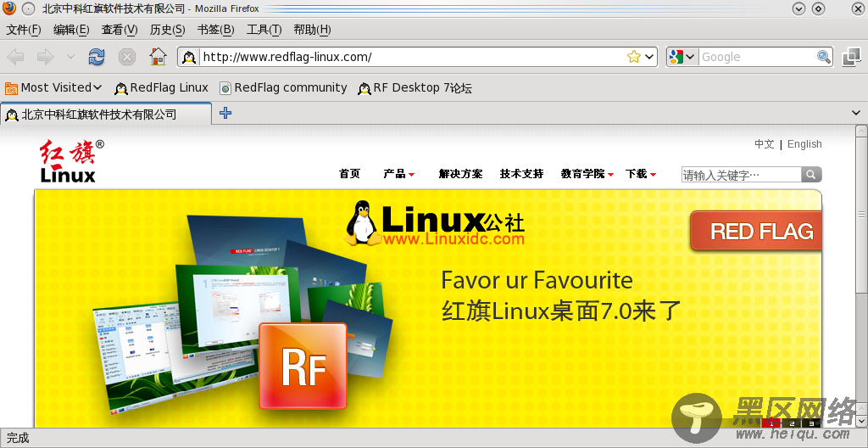Click the 请输入关键字 site search field
868x448 pixels.
coord(741,175)
